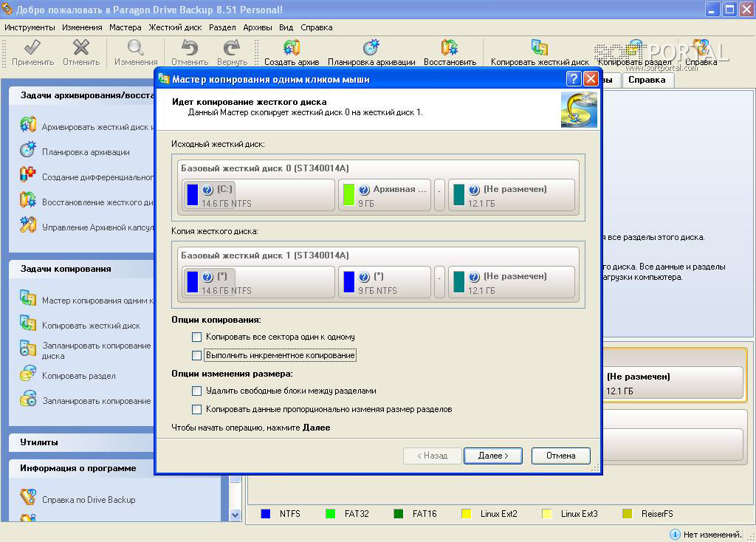The width and height of the screenshot is (756, 542).
Task: Click Планировка архивации sidebar link
Action: [x=86, y=152]
